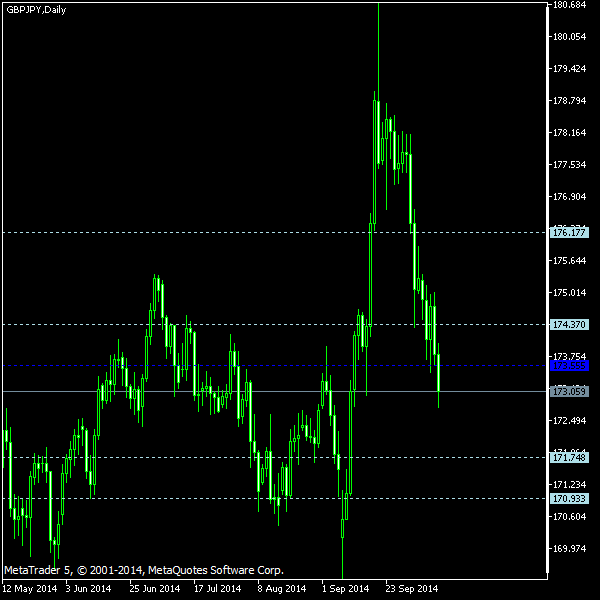Click the dashed line at 171.748

pos(274,457)
